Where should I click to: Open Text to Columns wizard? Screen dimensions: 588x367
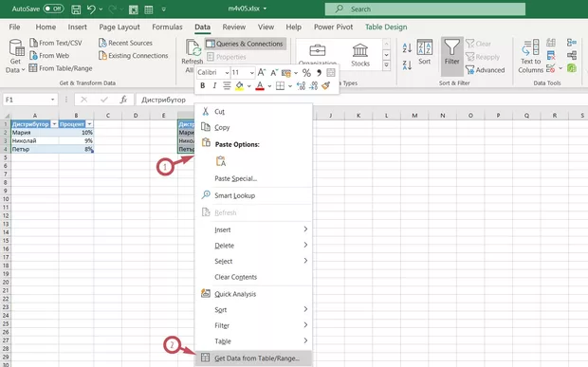pos(530,56)
